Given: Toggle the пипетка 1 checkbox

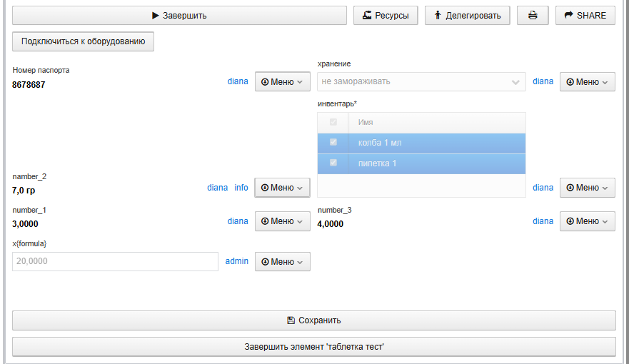Looking at the screenshot, I should 333,162.
